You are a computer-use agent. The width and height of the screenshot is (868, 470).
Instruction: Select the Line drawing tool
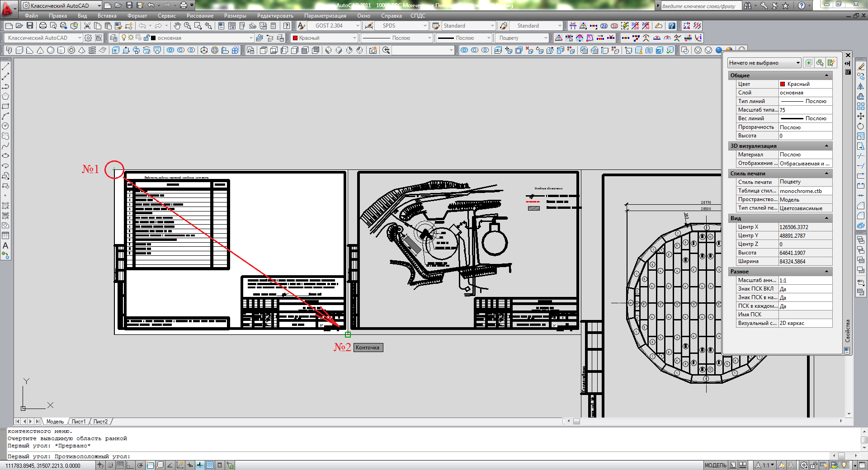(x=5, y=66)
